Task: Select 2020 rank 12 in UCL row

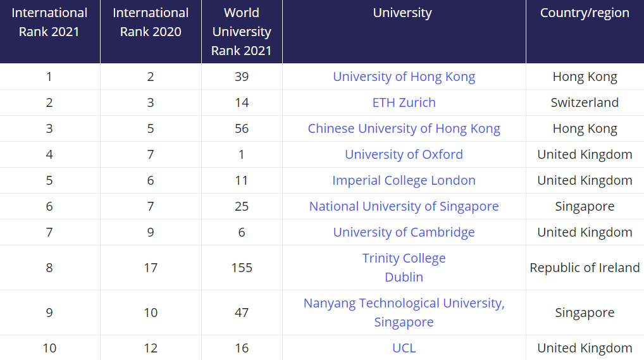Action: click(x=151, y=348)
